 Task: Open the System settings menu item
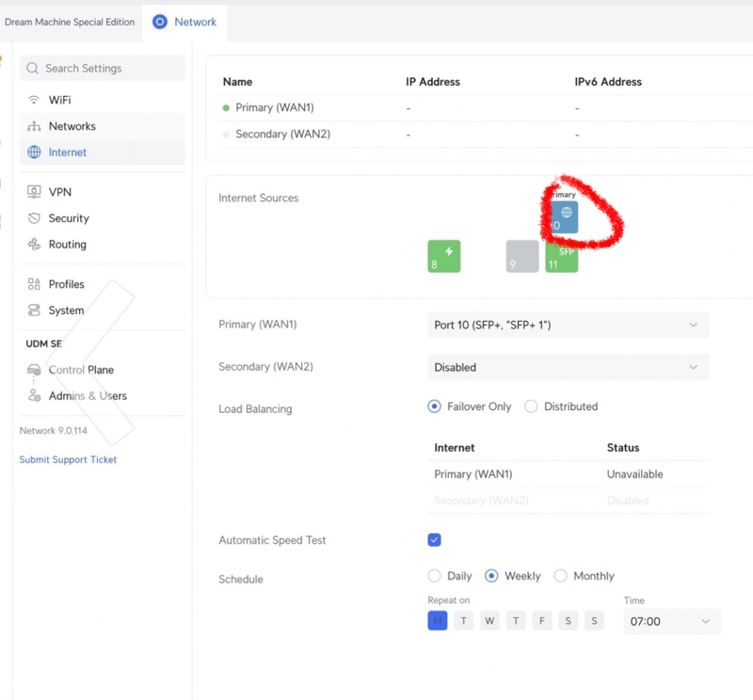66,310
